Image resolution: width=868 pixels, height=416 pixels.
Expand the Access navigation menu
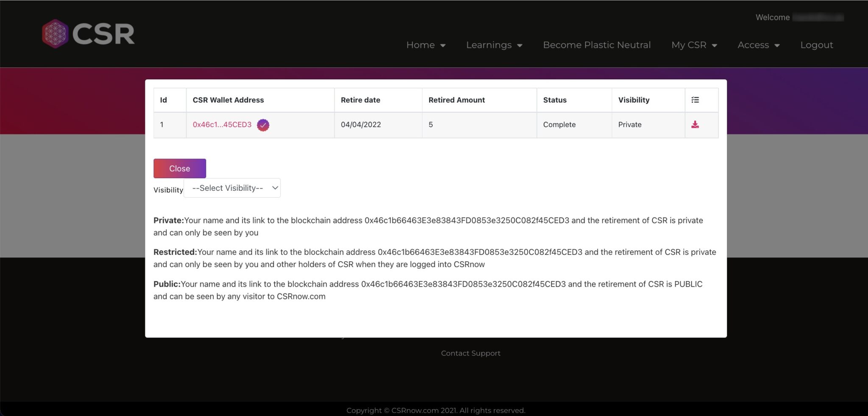[753, 45]
